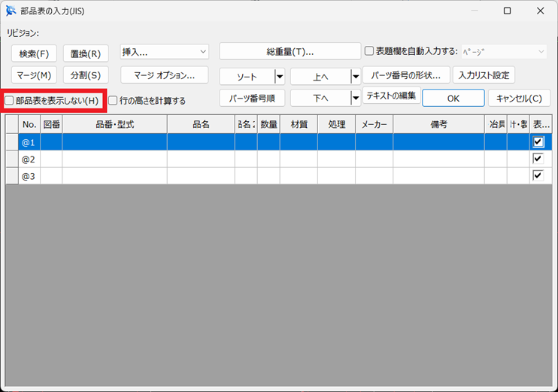This screenshot has height=392, width=558.
Task: Confirm with the OK button
Action: 453,98
